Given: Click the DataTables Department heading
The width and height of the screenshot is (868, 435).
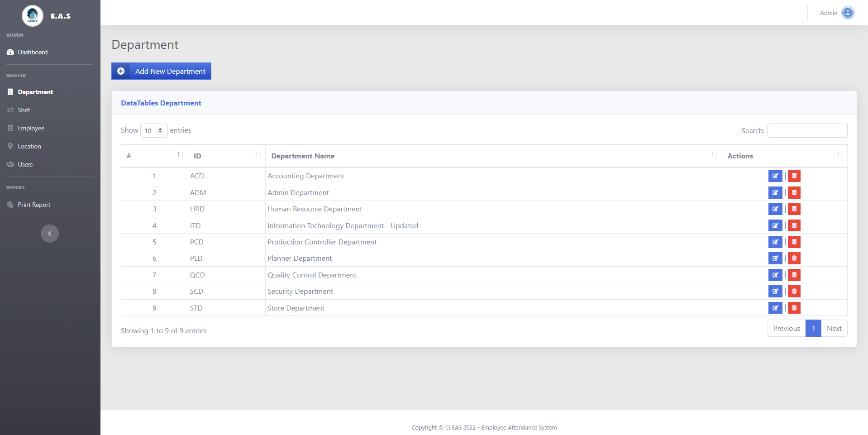Looking at the screenshot, I should pos(161,103).
